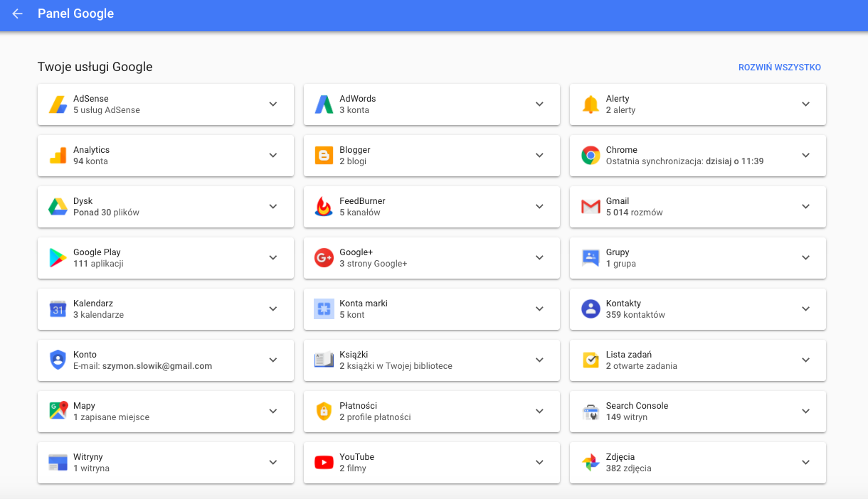
Task: Expand the Mapy card chevron
Action: click(x=273, y=412)
